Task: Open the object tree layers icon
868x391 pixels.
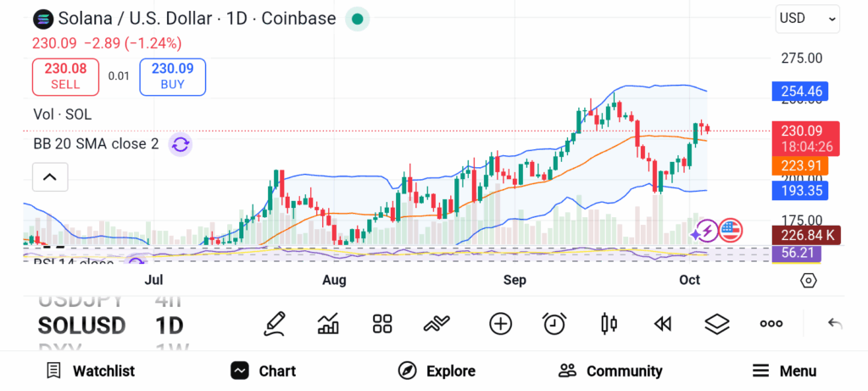Action: pyautogui.click(x=717, y=323)
